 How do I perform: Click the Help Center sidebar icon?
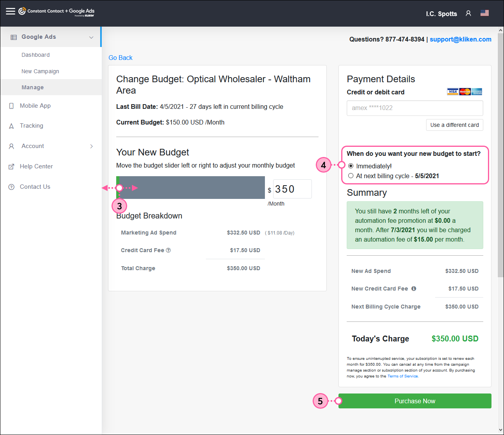[x=11, y=166]
